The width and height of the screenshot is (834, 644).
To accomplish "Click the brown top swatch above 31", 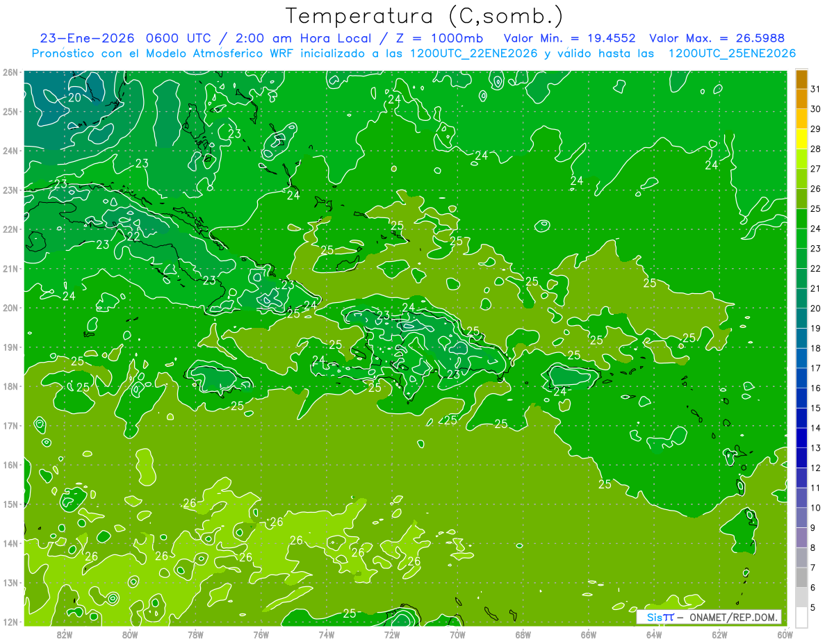I will [x=801, y=79].
